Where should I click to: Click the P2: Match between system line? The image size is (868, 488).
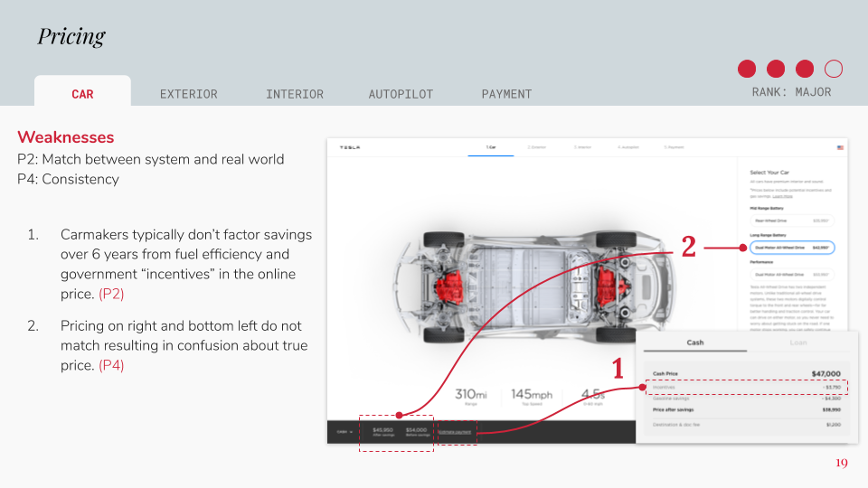[x=151, y=159]
